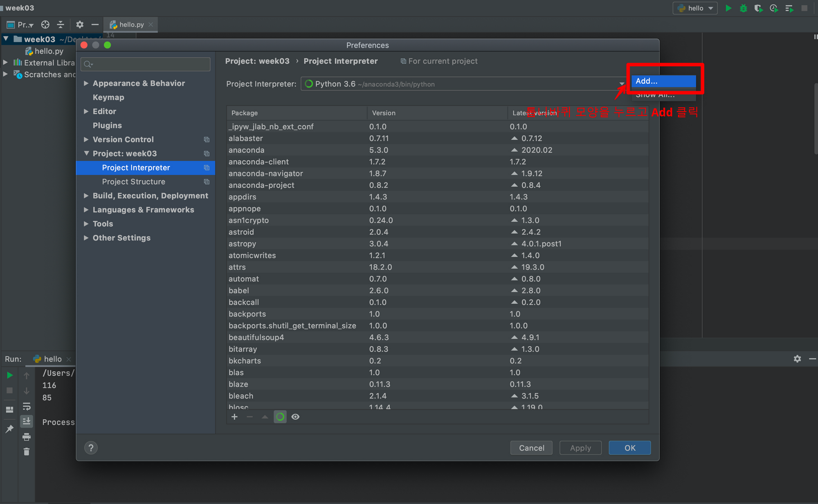This screenshot has height=504, width=818.
Task: Click the trash clear-output icon
Action: 27,452
